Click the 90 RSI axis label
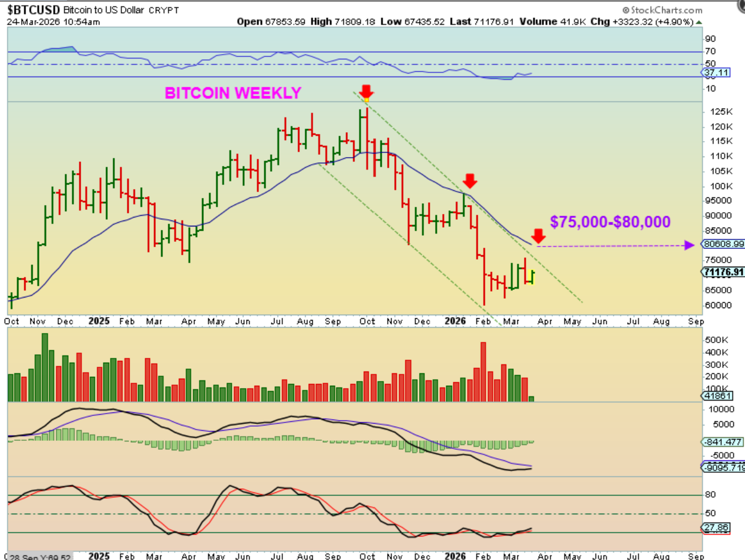This screenshot has height=560, width=745. click(x=710, y=39)
